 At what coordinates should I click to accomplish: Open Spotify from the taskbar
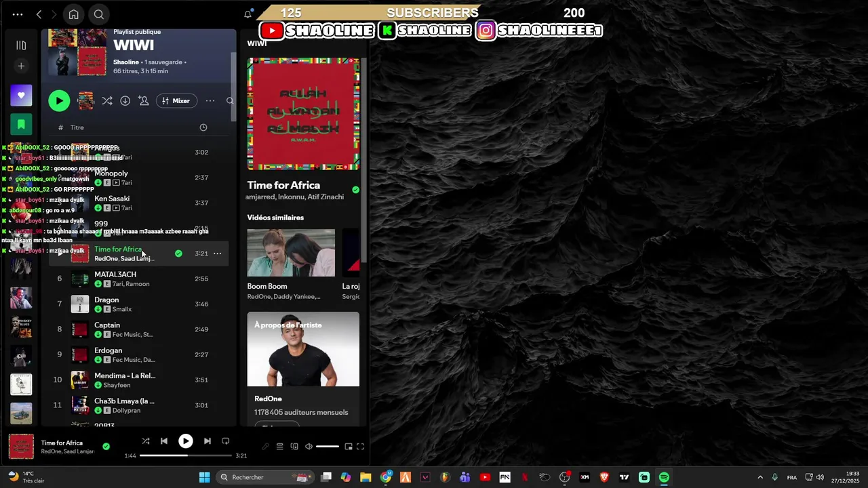[x=664, y=477]
